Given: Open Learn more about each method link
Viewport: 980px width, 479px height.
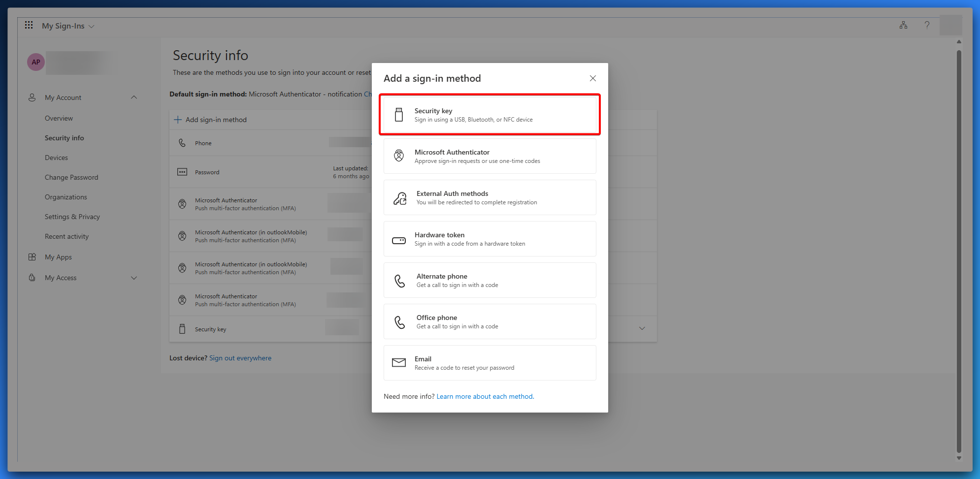Looking at the screenshot, I should tap(485, 396).
